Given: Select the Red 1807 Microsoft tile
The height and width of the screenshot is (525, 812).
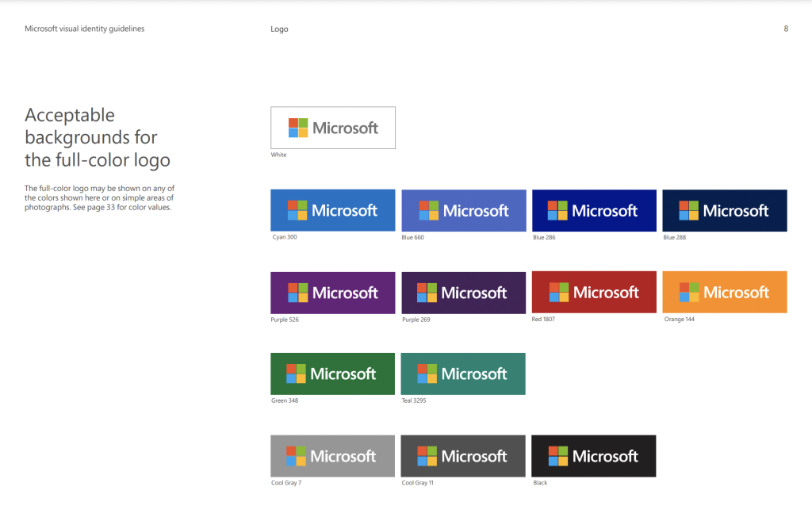Looking at the screenshot, I should (x=594, y=292).
